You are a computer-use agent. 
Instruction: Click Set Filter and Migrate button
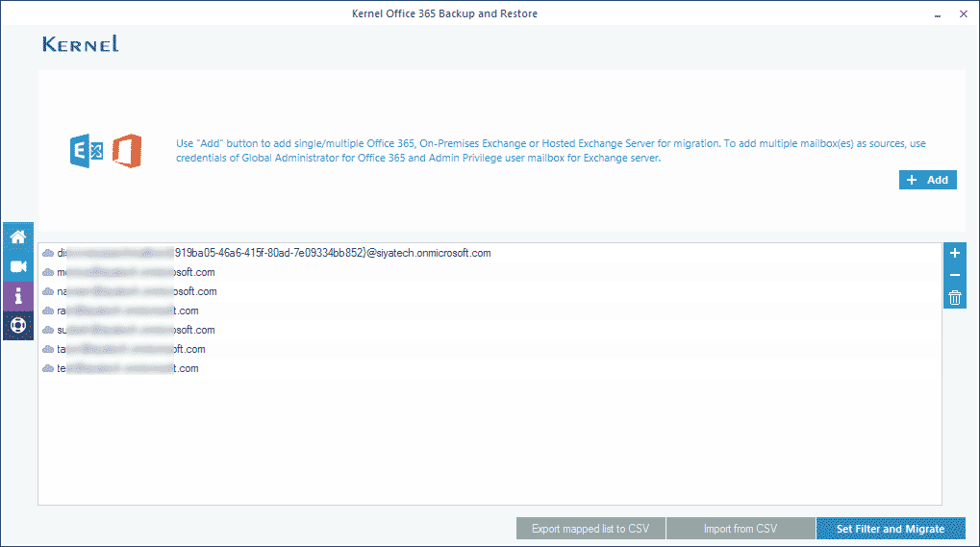click(891, 529)
